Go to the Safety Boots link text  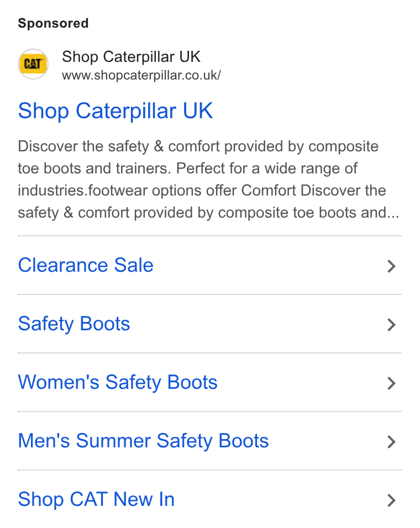[x=73, y=324]
